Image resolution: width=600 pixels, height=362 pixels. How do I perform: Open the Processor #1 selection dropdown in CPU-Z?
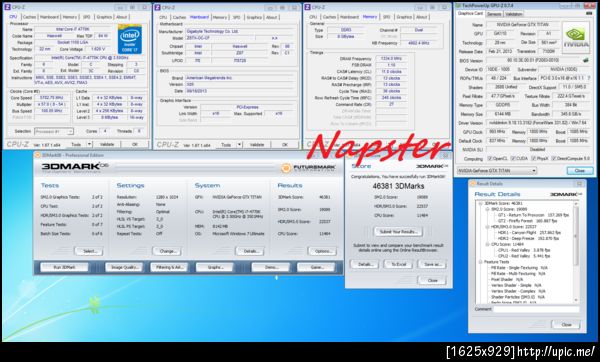[x=54, y=131]
